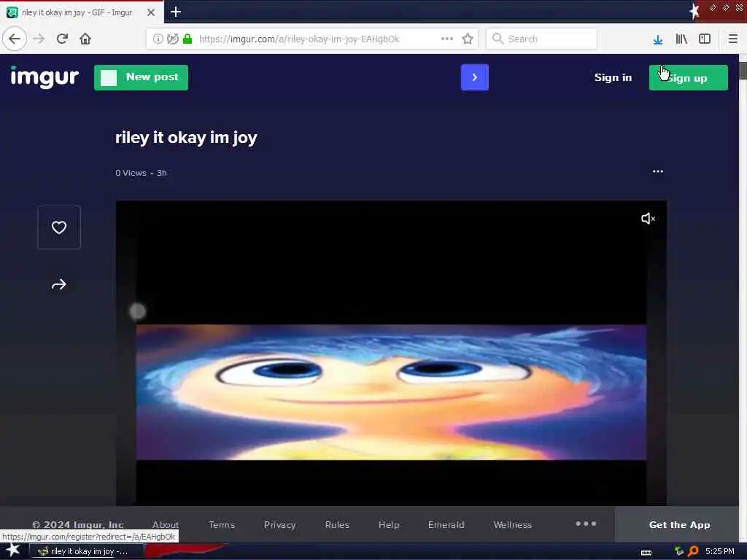This screenshot has width=747, height=560.
Task: Select the 'riley it okay im joy' browser tab
Action: click(x=82, y=12)
